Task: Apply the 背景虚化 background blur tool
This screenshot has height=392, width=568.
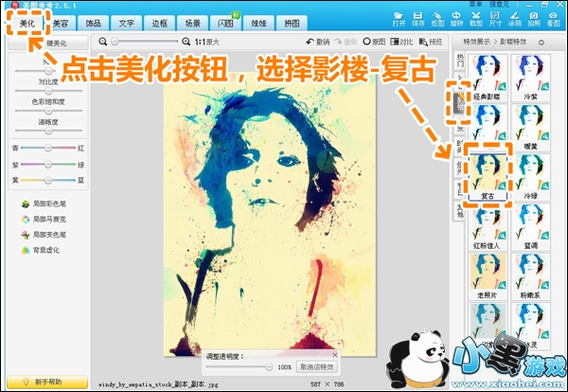Action: (41, 250)
